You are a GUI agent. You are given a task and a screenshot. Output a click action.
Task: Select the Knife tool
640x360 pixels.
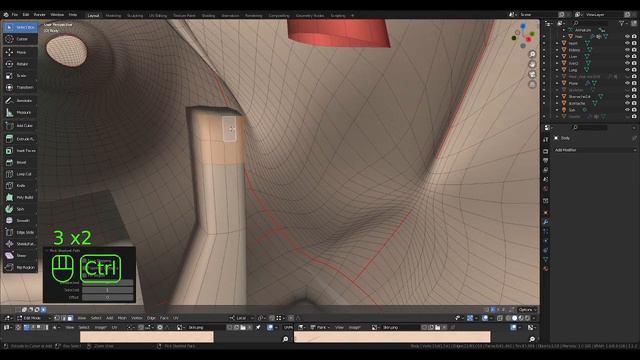[x=20, y=186]
